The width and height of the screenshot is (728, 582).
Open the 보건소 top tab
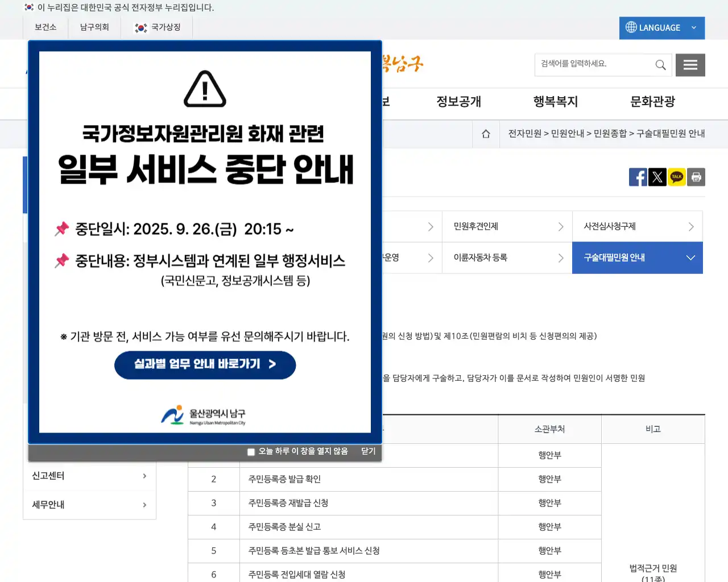click(45, 27)
